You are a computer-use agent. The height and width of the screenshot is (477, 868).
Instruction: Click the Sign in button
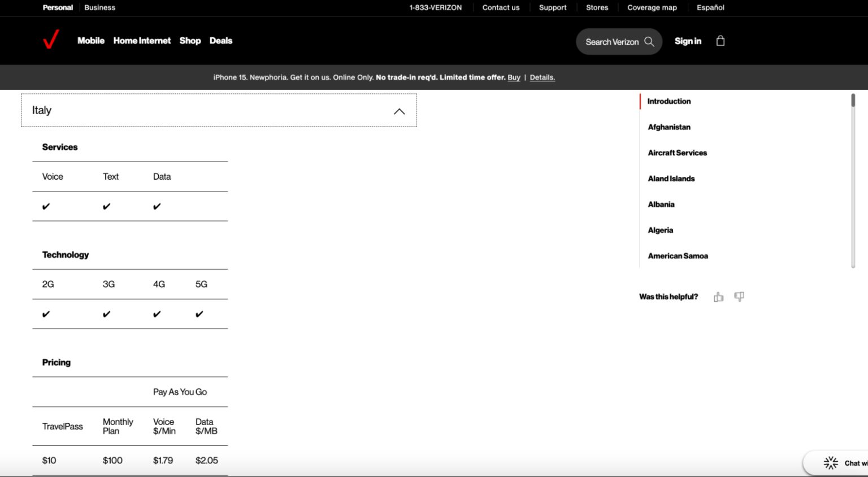688,41
